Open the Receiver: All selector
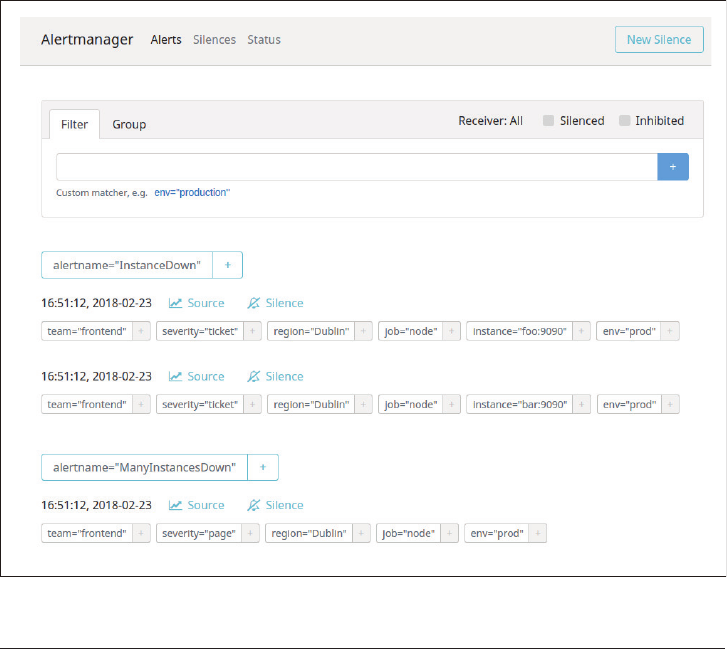The height and width of the screenshot is (649, 727). [x=491, y=121]
